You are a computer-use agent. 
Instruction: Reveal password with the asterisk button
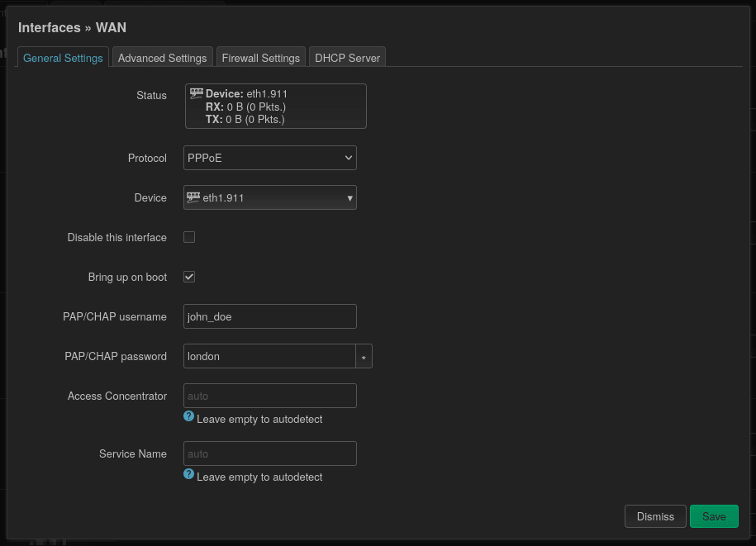(364, 357)
